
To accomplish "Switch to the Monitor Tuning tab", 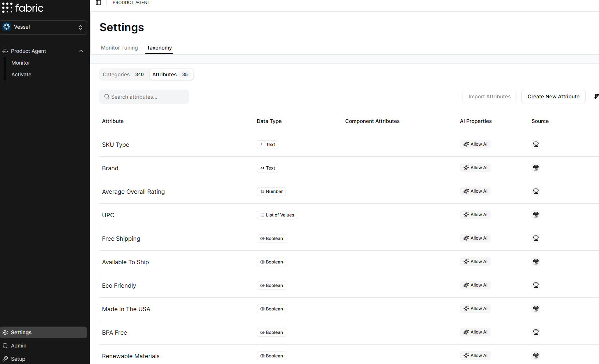I will [x=119, y=48].
